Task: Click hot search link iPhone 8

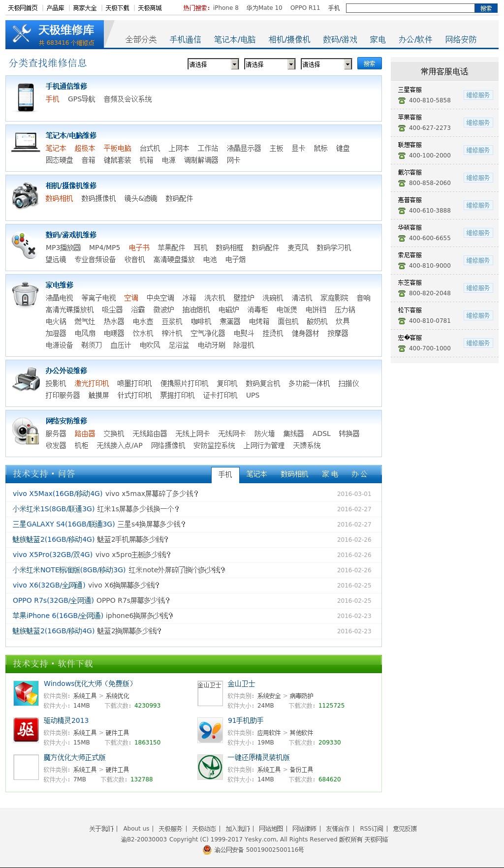Action: [x=225, y=8]
